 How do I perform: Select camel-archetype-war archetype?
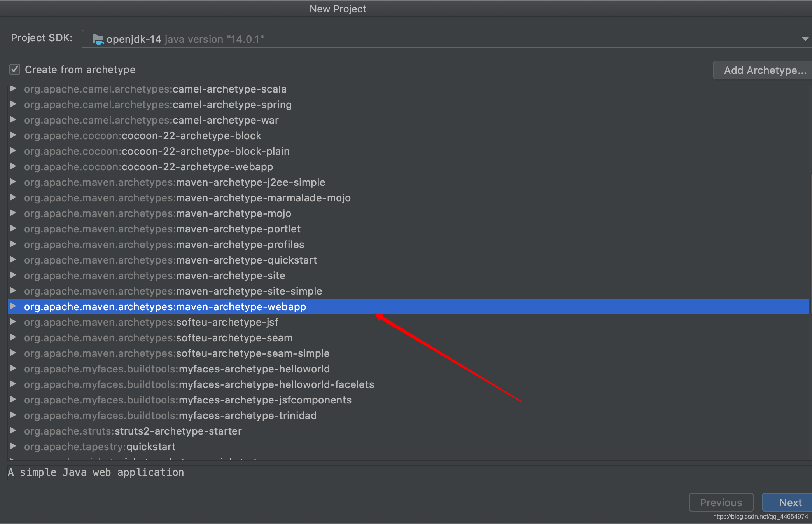point(151,120)
